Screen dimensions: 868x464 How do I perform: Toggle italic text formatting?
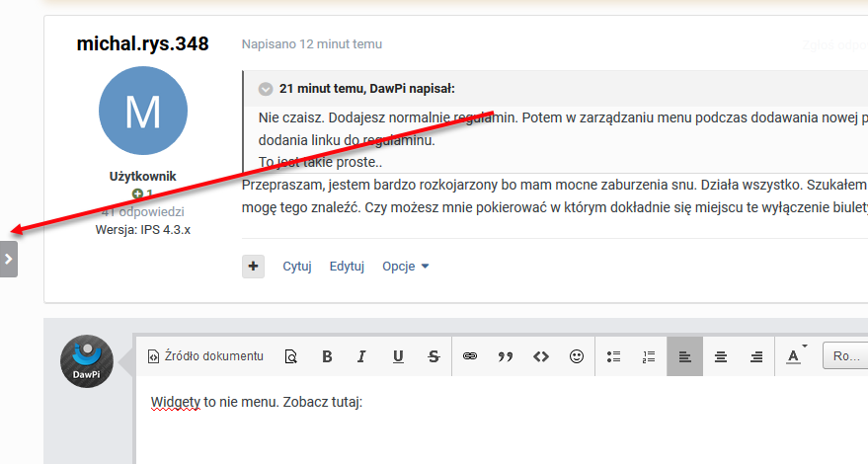(x=362, y=356)
